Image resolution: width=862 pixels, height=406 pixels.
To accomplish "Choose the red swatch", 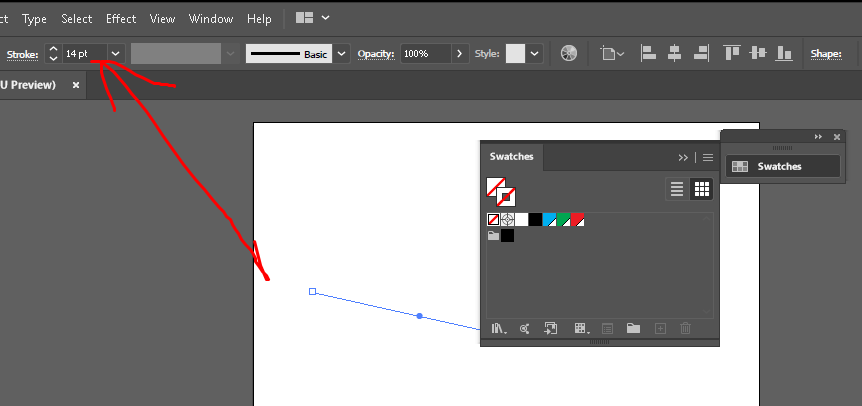I will point(577,220).
